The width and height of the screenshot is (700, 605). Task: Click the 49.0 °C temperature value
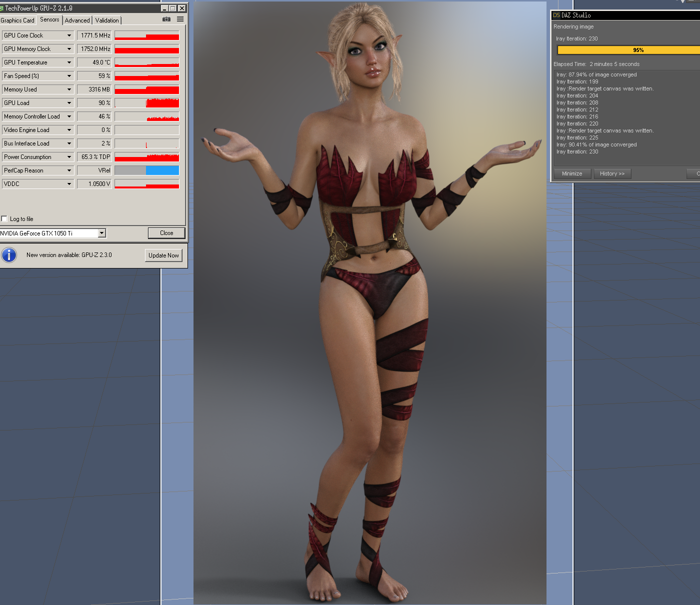94,62
